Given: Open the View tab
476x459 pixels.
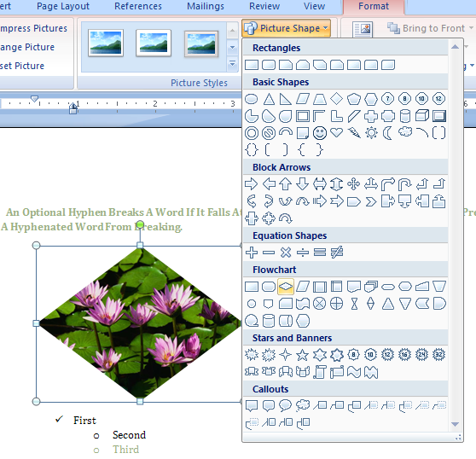Looking at the screenshot, I should pyautogui.click(x=314, y=6).
